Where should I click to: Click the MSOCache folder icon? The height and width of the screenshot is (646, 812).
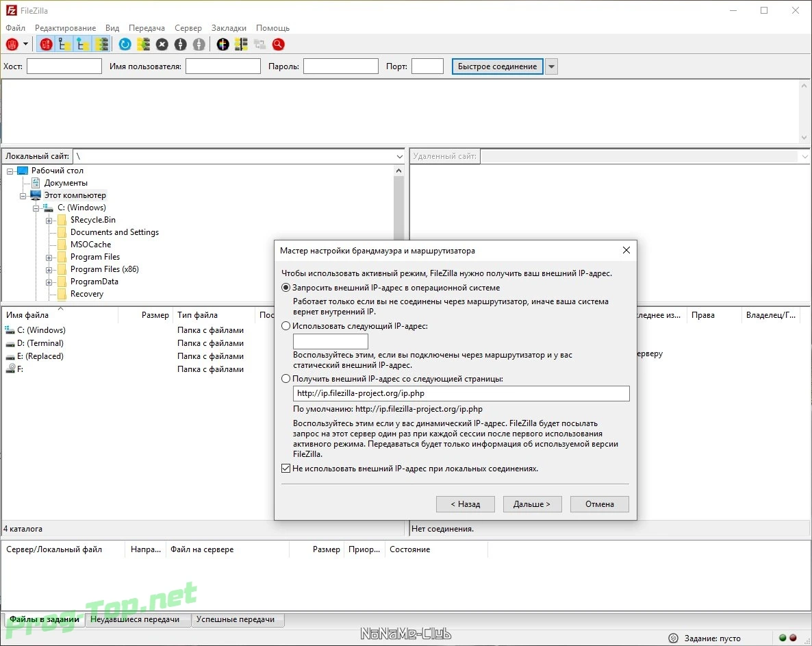[x=62, y=245]
